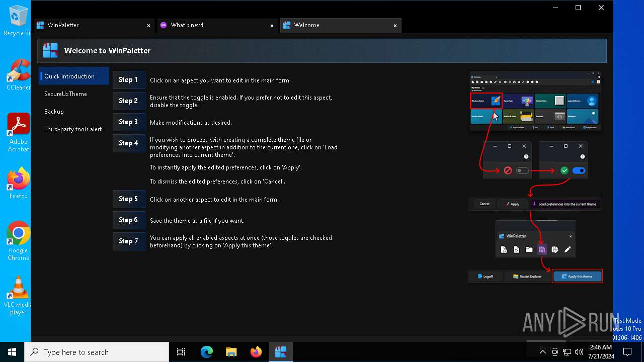Minimize the WinPaletter window
The height and width of the screenshot is (362, 644).
[x=555, y=8]
